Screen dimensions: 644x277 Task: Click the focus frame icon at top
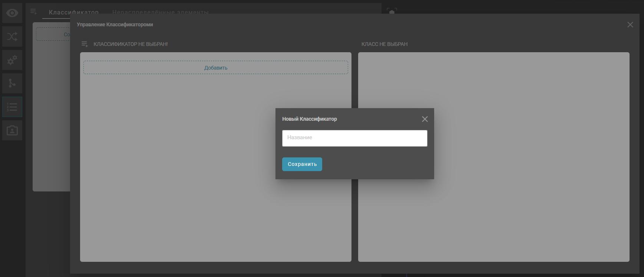392,11
